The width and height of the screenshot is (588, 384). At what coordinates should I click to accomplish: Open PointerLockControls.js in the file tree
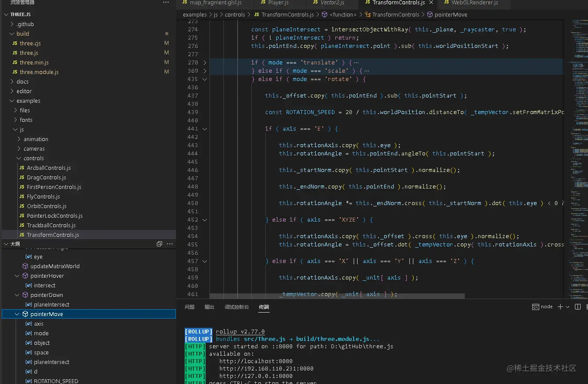[x=89, y=216]
